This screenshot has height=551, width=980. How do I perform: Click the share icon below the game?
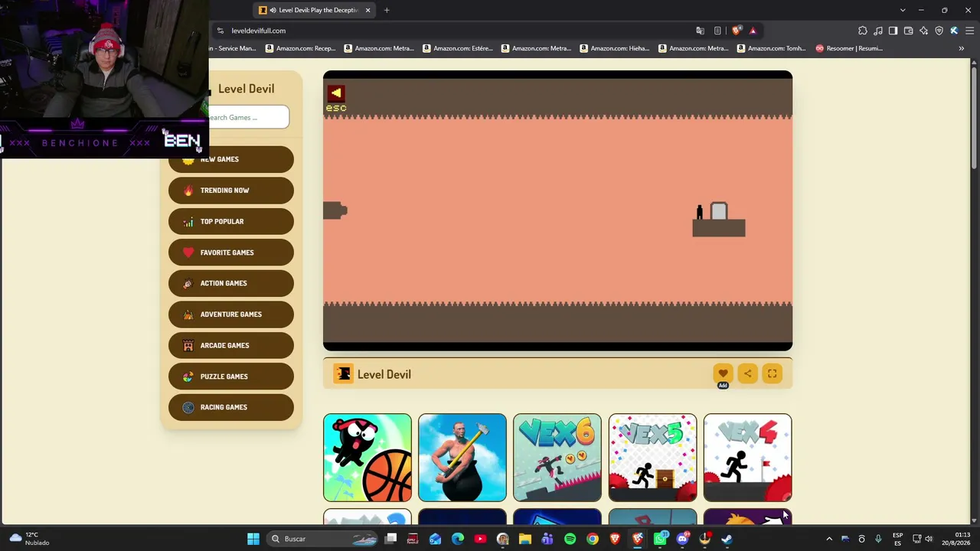[x=747, y=373]
